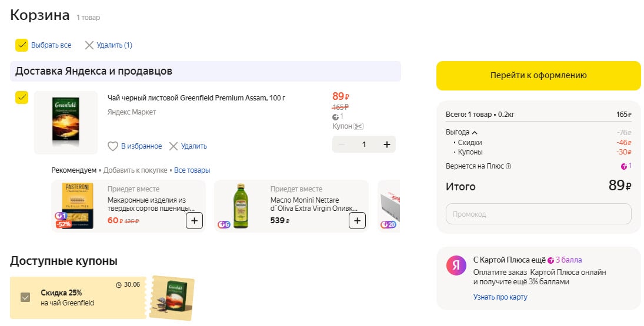The height and width of the screenshot is (326, 644).
Task: Toggle the 25% Greenfield coupon checkbox
Action: [x=25, y=297]
